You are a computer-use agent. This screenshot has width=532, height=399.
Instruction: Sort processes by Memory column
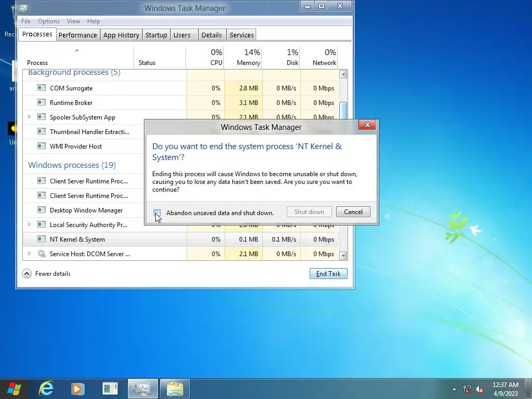pos(243,57)
